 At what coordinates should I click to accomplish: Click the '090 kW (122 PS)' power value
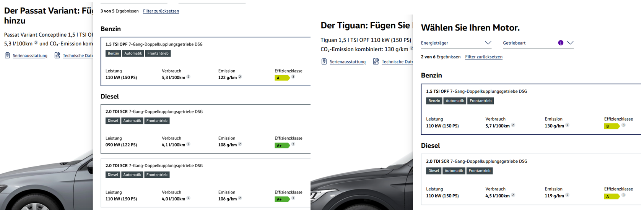pyautogui.click(x=121, y=145)
